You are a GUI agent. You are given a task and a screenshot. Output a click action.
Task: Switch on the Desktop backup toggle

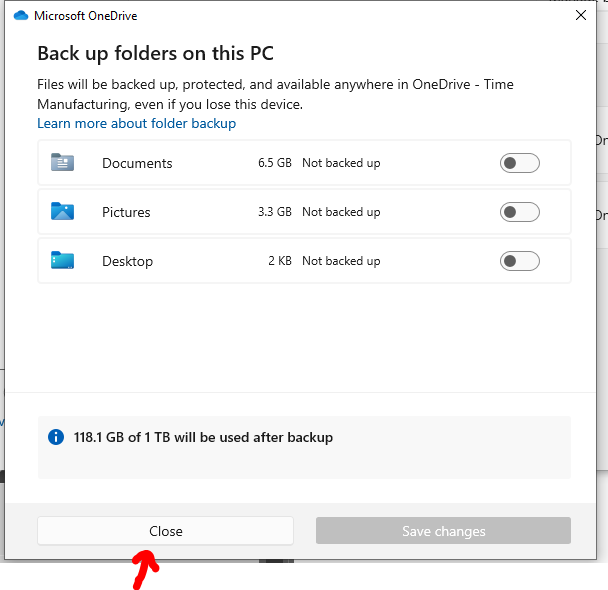tap(520, 261)
